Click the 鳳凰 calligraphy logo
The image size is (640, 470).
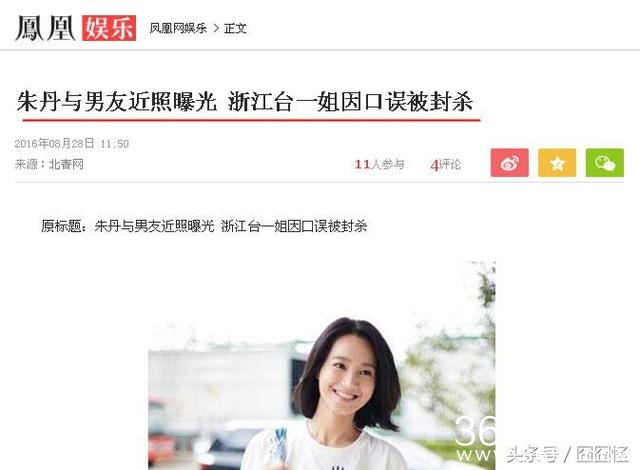click(x=45, y=28)
